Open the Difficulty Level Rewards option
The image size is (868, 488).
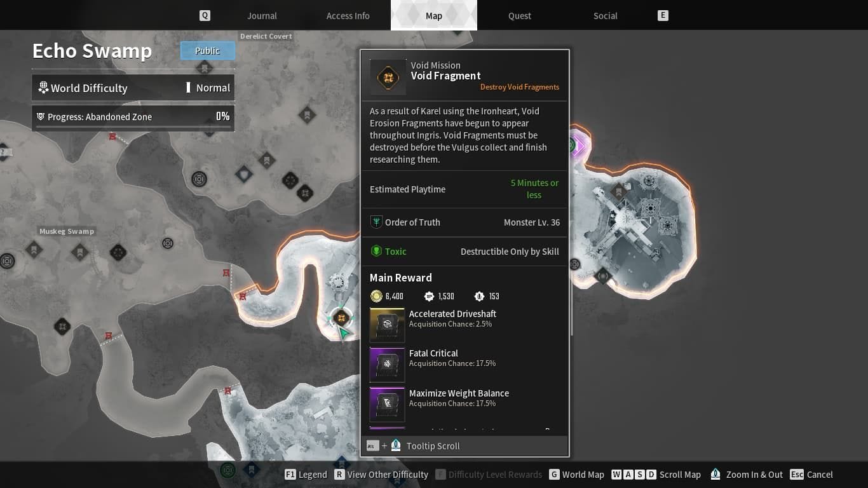click(x=488, y=475)
